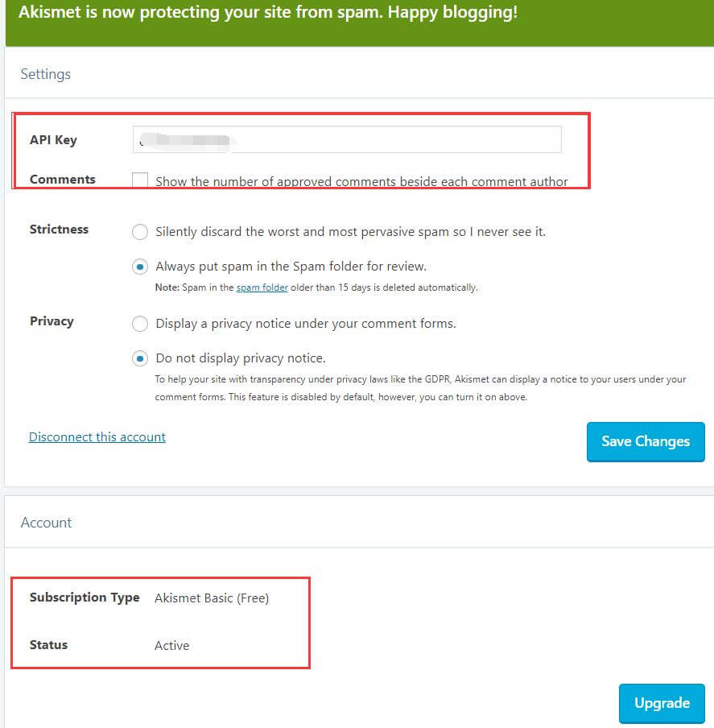The width and height of the screenshot is (714, 728).
Task: Click the Upgrade button
Action: [661, 703]
